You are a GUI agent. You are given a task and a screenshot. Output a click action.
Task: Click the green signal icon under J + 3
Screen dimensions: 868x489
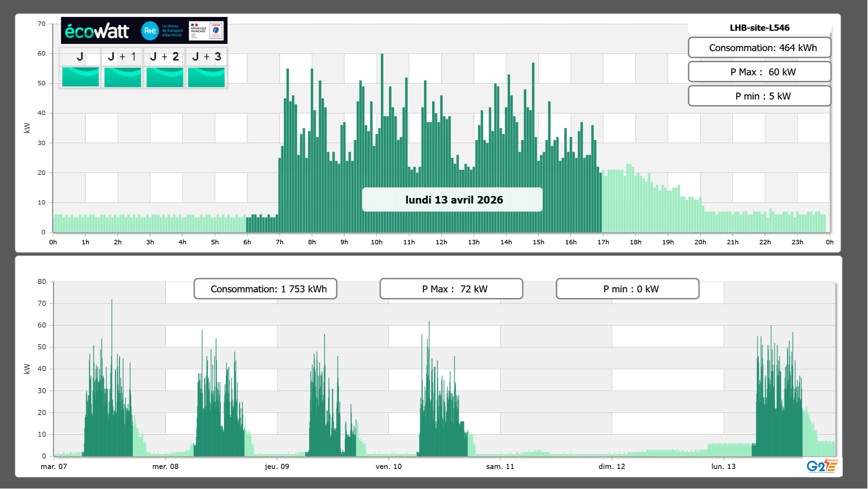[x=206, y=77]
